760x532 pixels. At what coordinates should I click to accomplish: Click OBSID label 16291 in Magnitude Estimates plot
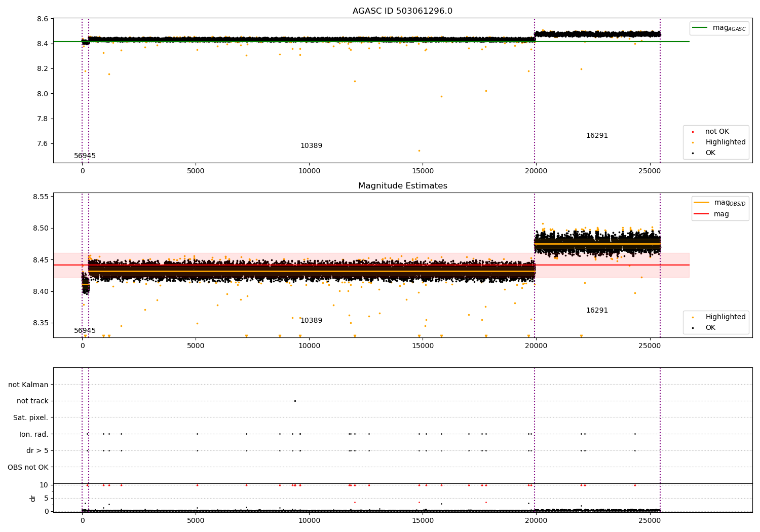597,311
